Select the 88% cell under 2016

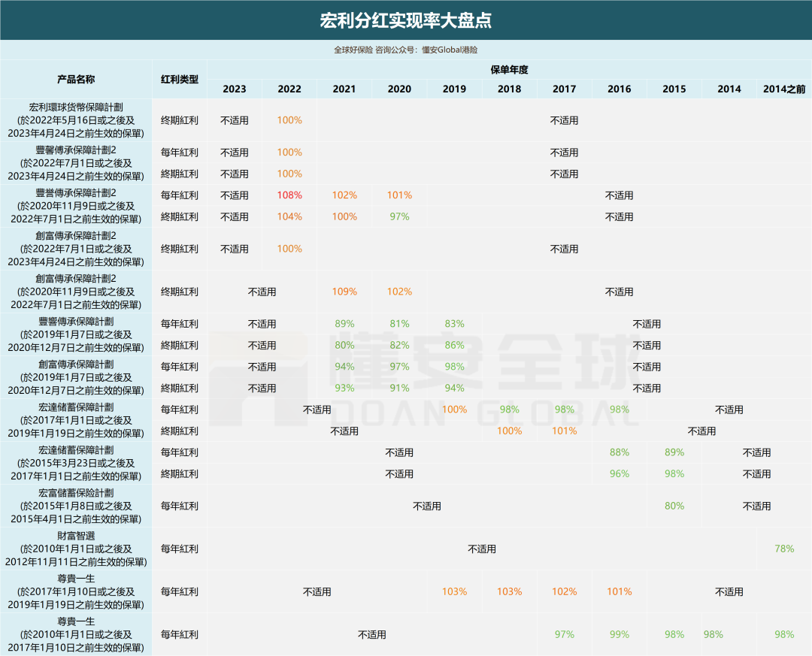[x=620, y=452]
